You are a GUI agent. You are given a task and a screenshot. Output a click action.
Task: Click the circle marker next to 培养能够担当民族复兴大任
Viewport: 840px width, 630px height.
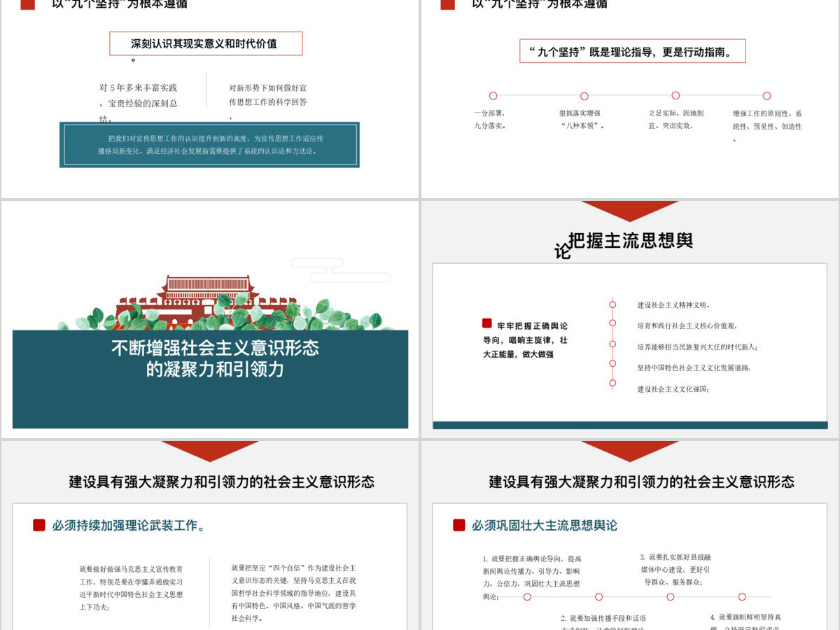point(612,344)
